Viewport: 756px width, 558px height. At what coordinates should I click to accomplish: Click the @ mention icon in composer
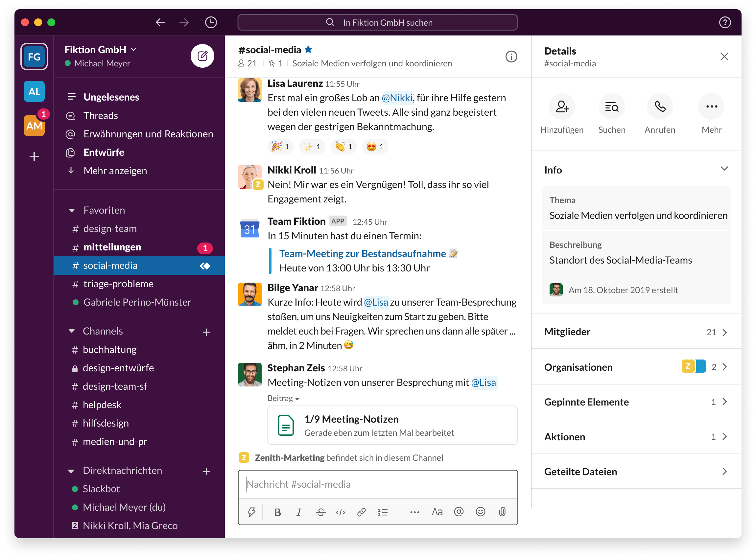459,512
